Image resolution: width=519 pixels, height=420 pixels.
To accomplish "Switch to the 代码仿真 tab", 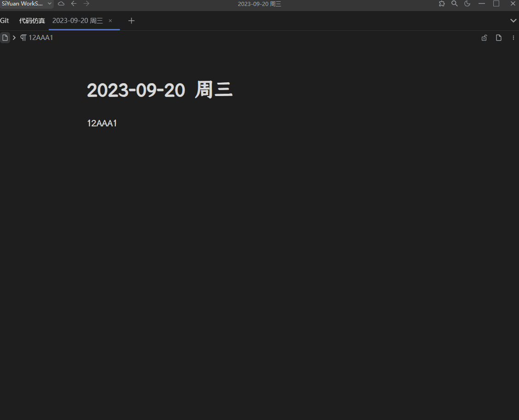I will [32, 21].
